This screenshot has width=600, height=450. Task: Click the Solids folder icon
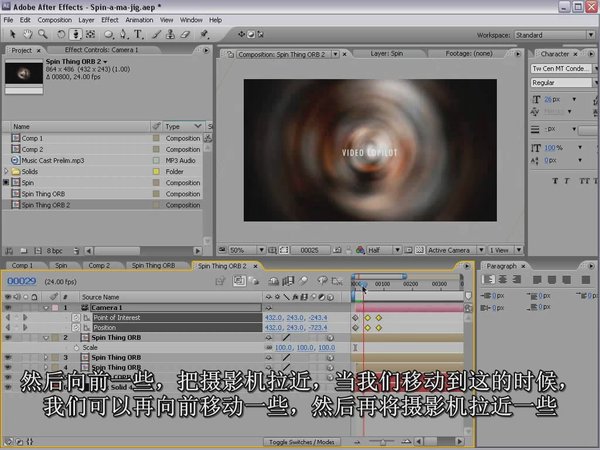15,171
